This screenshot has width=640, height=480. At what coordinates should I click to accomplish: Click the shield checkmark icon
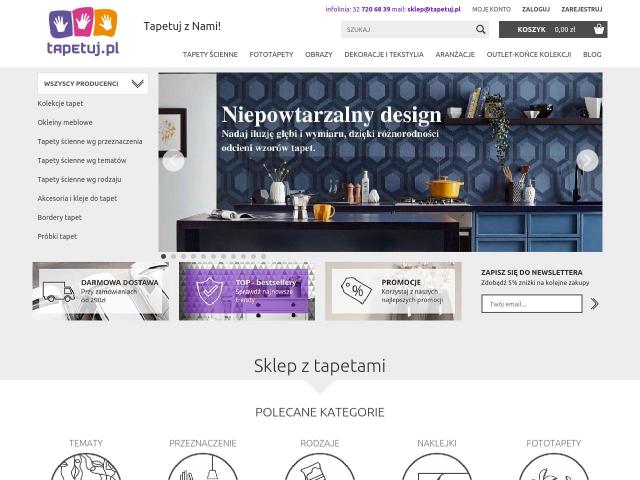[x=209, y=291]
